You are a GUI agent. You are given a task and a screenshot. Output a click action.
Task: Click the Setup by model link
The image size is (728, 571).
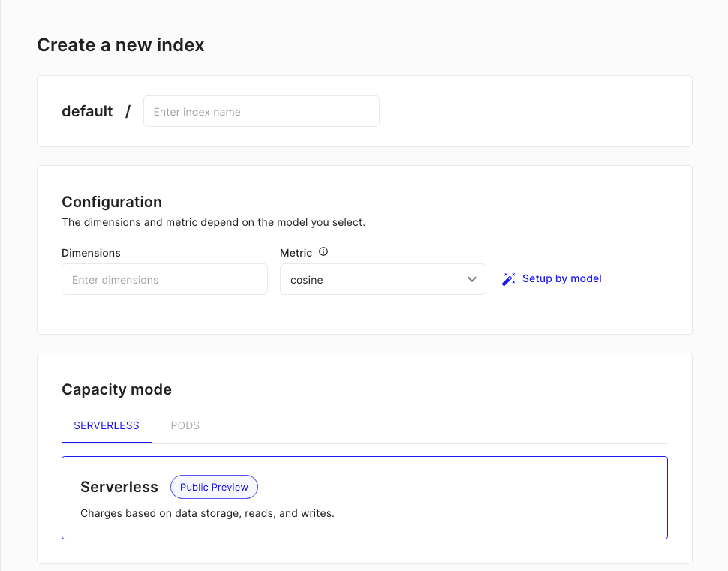[x=561, y=278]
